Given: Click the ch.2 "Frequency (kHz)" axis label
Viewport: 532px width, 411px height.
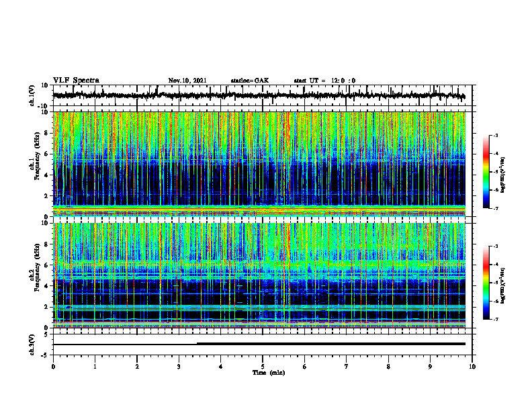Looking at the screenshot, I should point(37,267).
